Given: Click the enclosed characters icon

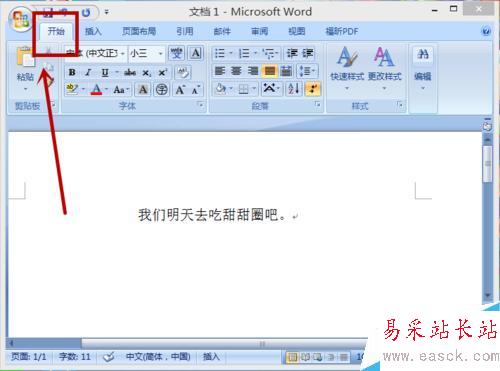Looking at the screenshot, I should pyautogui.click(x=162, y=89).
